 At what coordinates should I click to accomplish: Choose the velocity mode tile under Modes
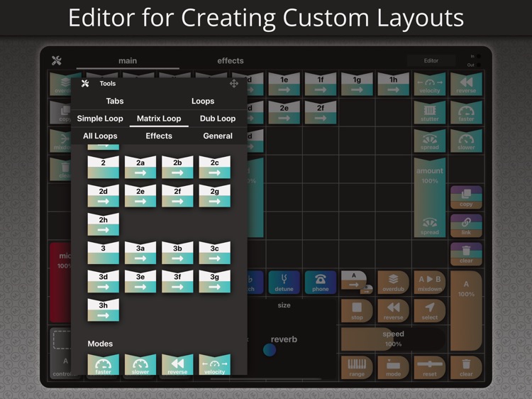tap(214, 364)
